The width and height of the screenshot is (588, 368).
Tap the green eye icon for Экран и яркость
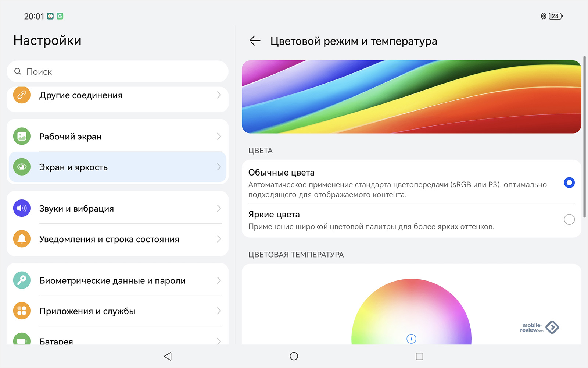click(x=22, y=167)
